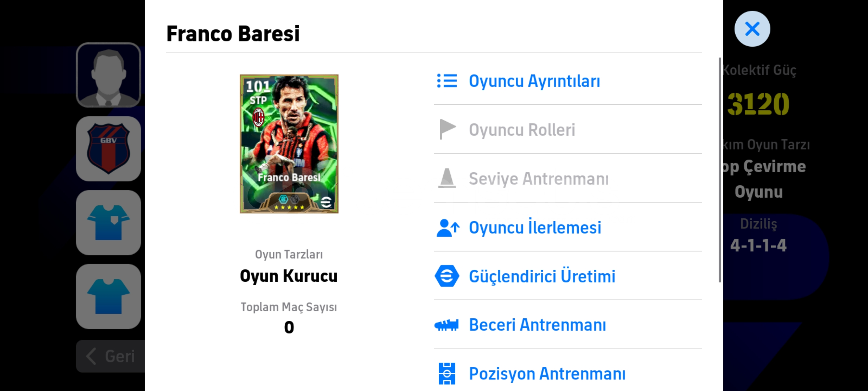
Task: Tap the Güçlendirici Üretimi hexagon icon
Action: (447, 276)
